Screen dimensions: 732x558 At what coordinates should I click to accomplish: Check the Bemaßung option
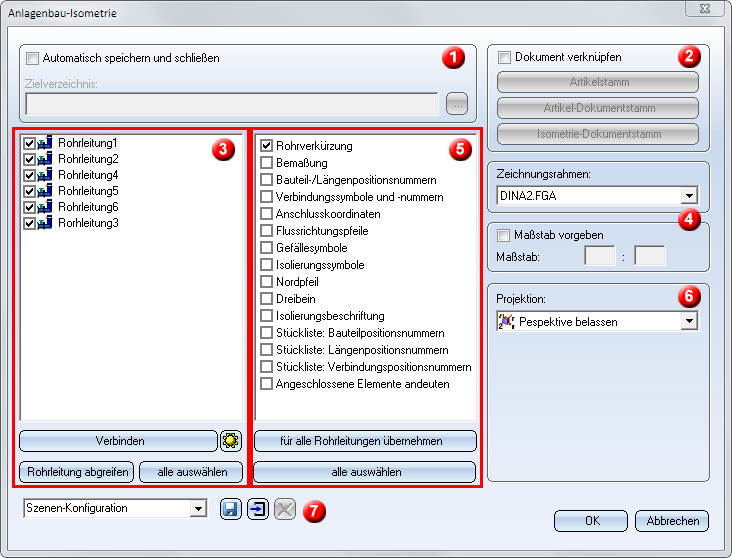pyautogui.click(x=267, y=162)
